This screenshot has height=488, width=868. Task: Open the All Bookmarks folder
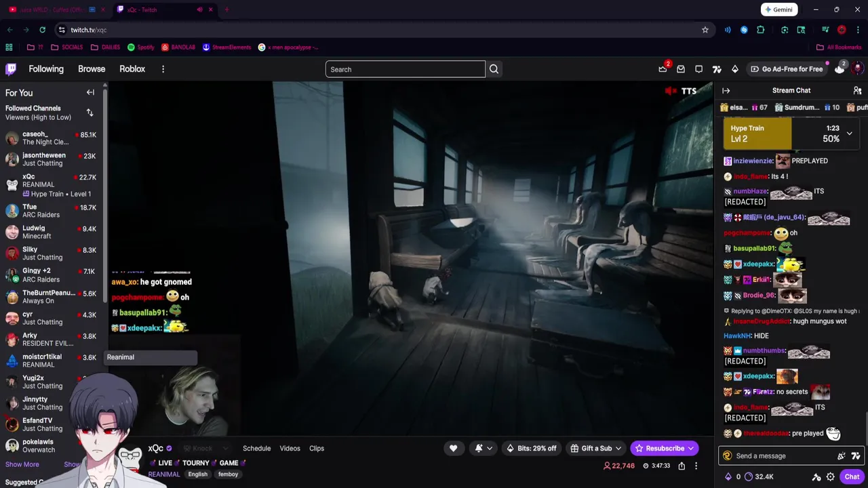(839, 47)
